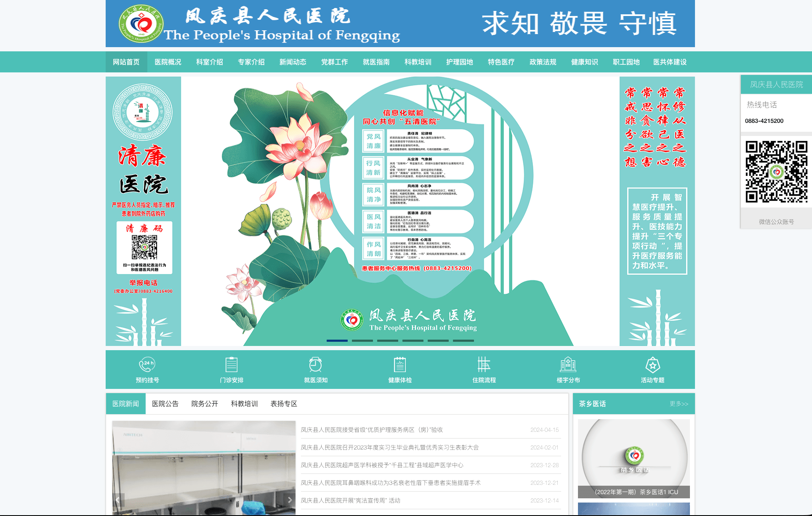The width and height of the screenshot is (812, 516).
Task: Open 医共体建设 menu item
Action: point(670,62)
